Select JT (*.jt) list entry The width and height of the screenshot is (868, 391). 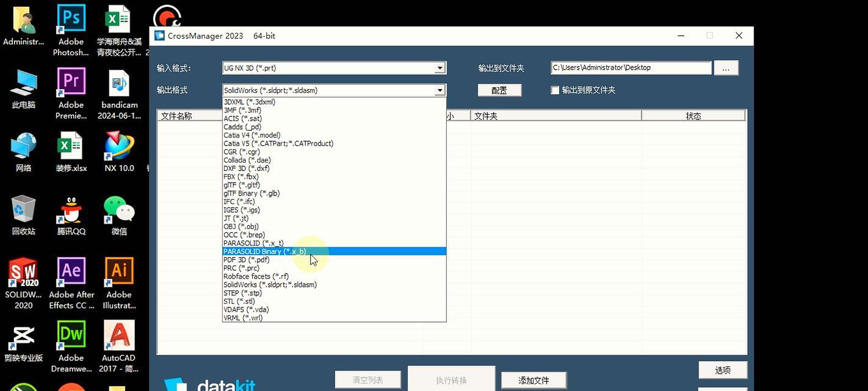pyautogui.click(x=334, y=218)
